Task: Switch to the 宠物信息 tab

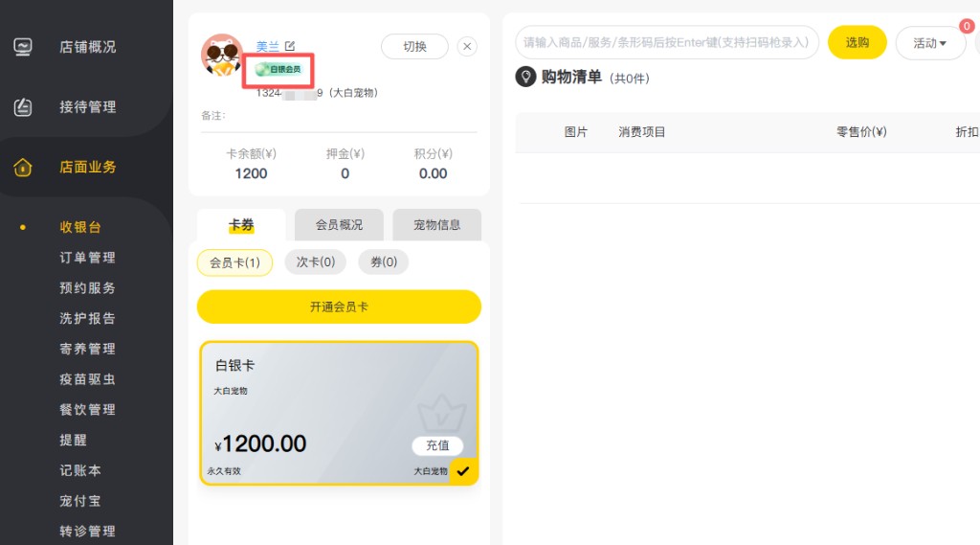Action: [436, 225]
